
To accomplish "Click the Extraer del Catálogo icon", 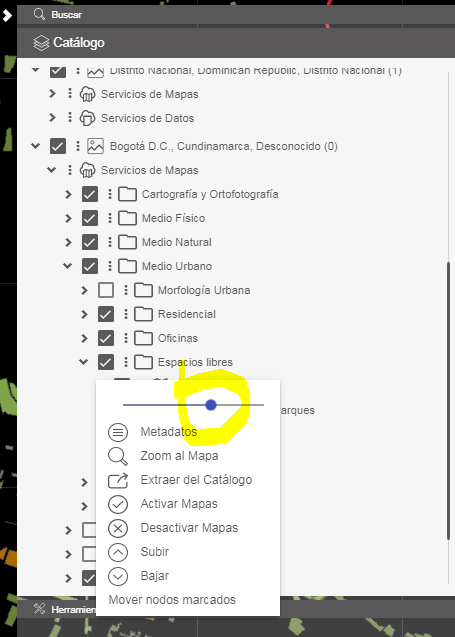I will tap(118, 480).
